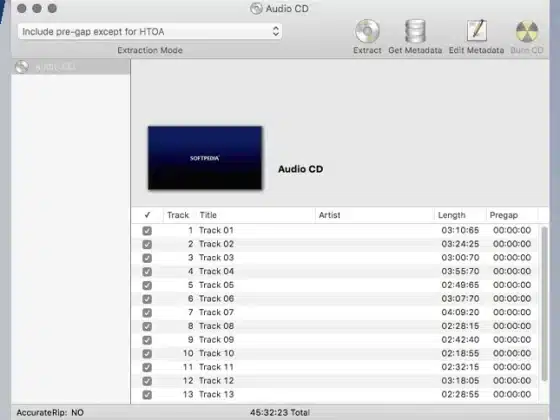
Task: Select 'Track 10' title cell
Action: (216, 353)
